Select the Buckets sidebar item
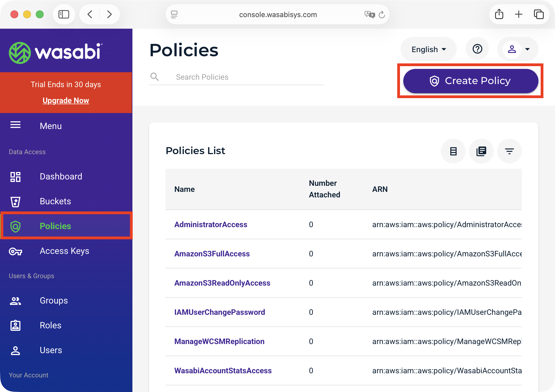555x392 pixels. 55,201
